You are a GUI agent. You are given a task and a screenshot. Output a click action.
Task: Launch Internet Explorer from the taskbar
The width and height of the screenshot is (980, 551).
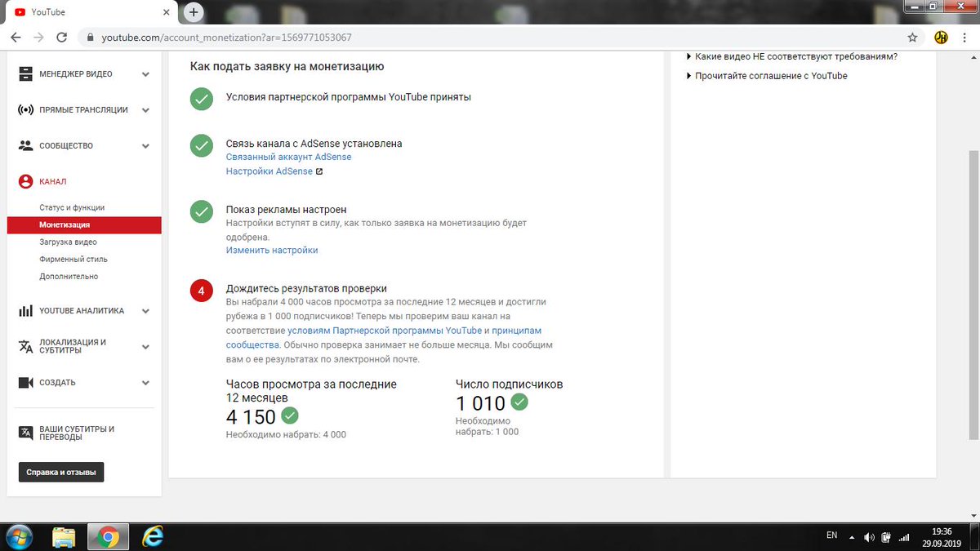(x=152, y=536)
